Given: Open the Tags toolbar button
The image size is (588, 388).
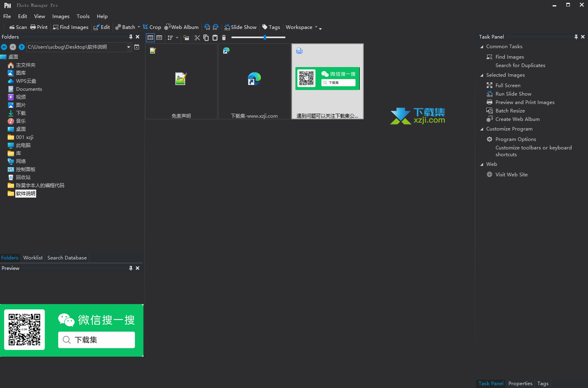Looking at the screenshot, I should (271, 27).
